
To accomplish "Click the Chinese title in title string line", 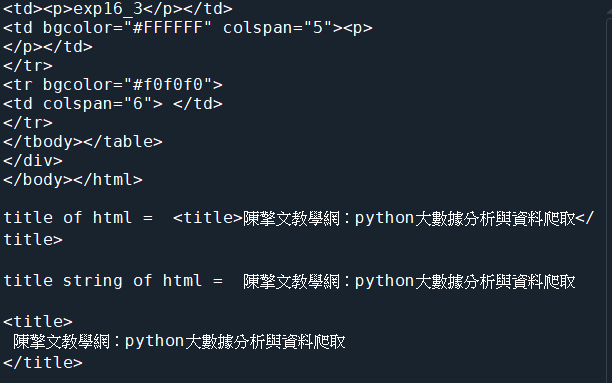I will [x=409, y=281].
